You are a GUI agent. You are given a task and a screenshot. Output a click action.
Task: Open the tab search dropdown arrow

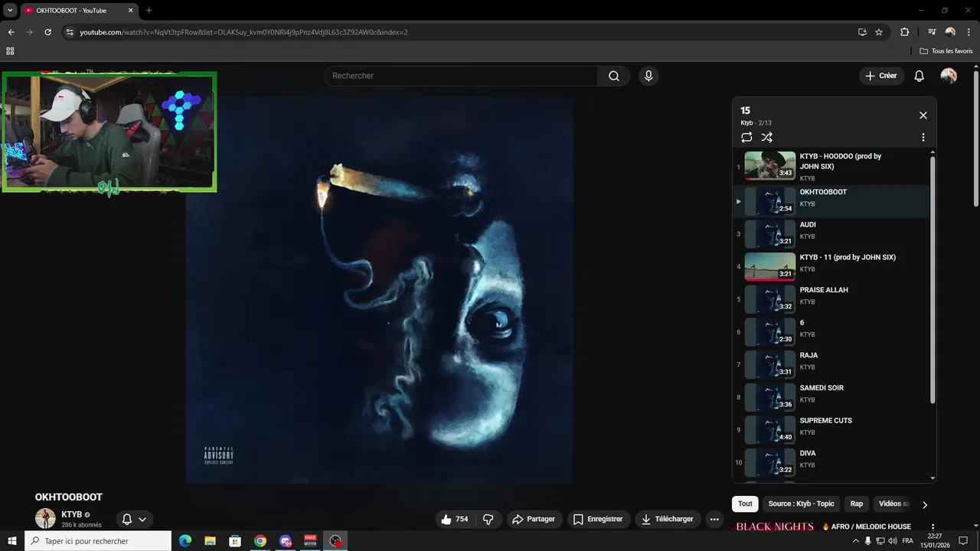(10, 11)
